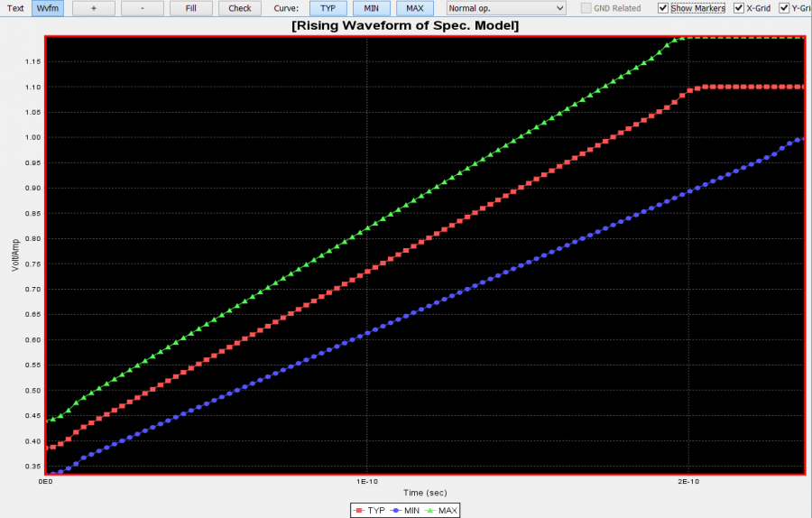This screenshot has height=518, width=812.
Task: Uncheck the Show Markers checkbox
Action: click(x=663, y=8)
